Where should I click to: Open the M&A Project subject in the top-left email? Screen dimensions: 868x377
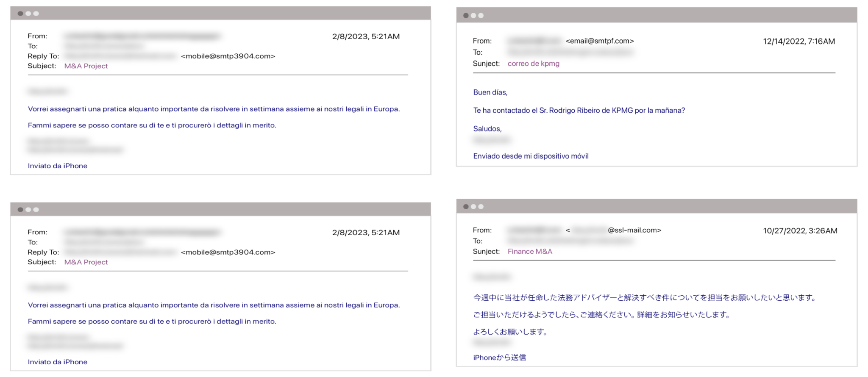coord(86,66)
